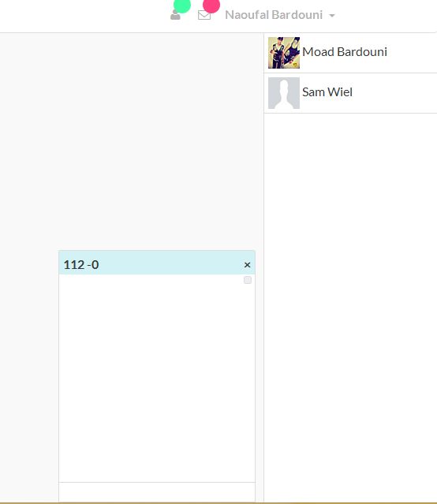Start chat with Moad Bardouni name
This screenshot has height=504, width=437.
click(345, 52)
